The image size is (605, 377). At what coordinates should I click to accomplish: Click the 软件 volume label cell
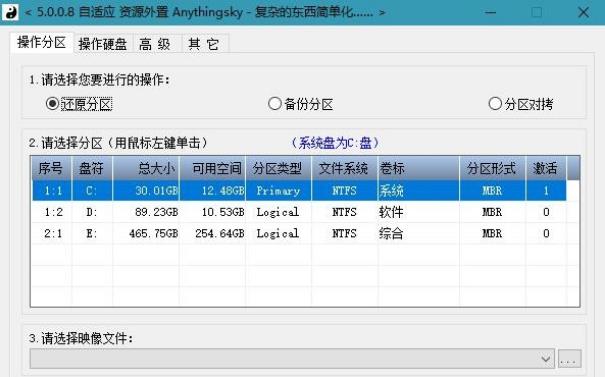[419, 212]
